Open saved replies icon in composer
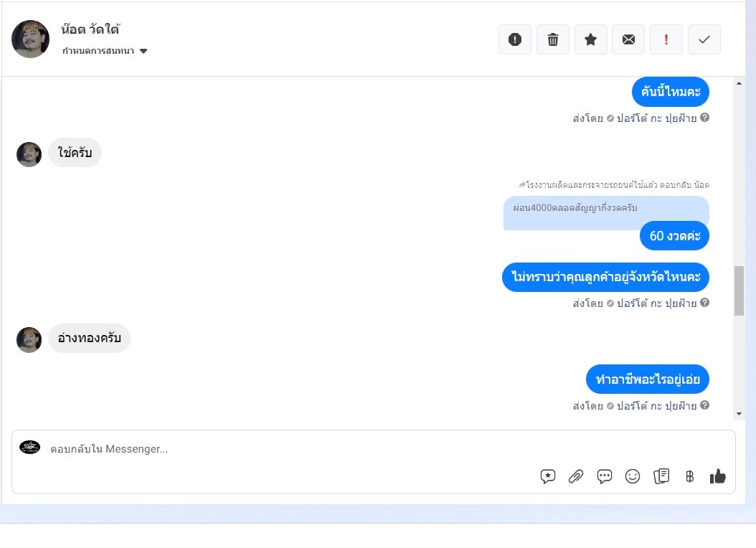This screenshot has height=548, width=756. tap(548, 476)
